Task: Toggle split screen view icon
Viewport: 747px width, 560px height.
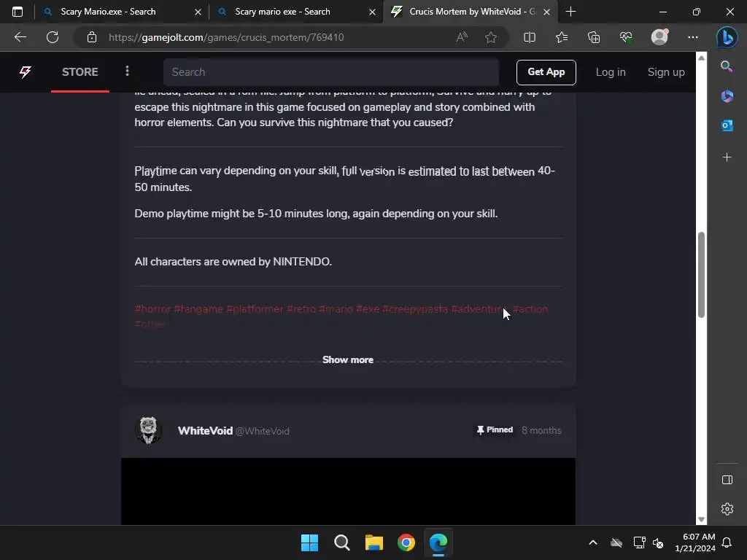Action: tap(530, 37)
